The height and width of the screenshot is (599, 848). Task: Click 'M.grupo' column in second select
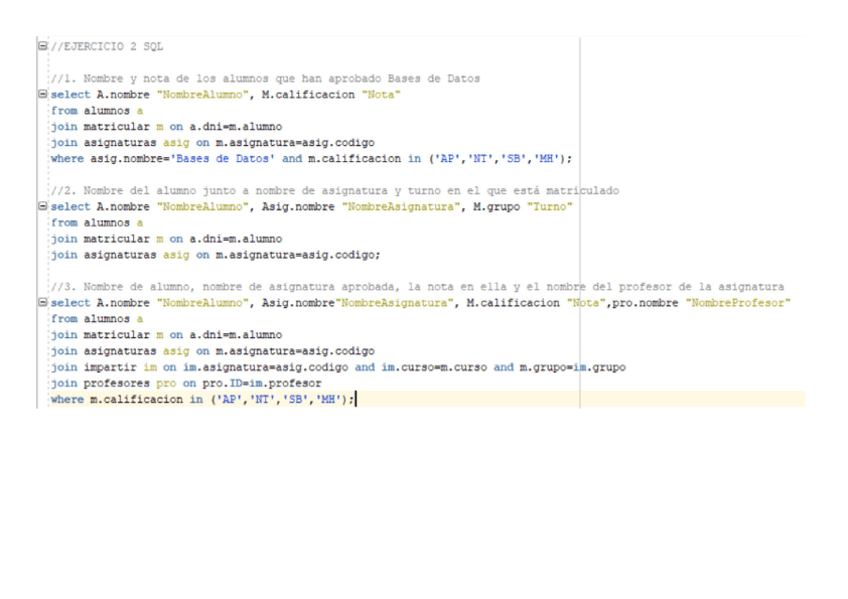(492, 207)
